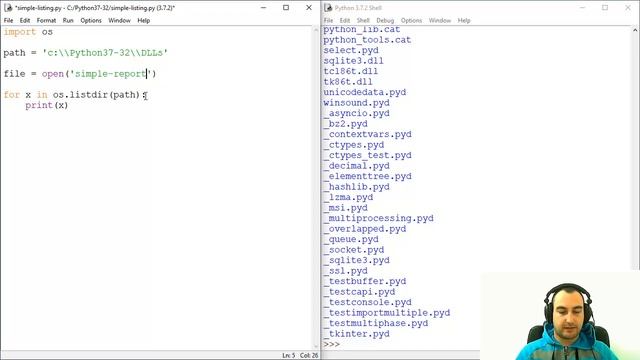The height and width of the screenshot is (360, 640).
Task: Click '_overlapped.pyd' in shell output
Action: 364,229
